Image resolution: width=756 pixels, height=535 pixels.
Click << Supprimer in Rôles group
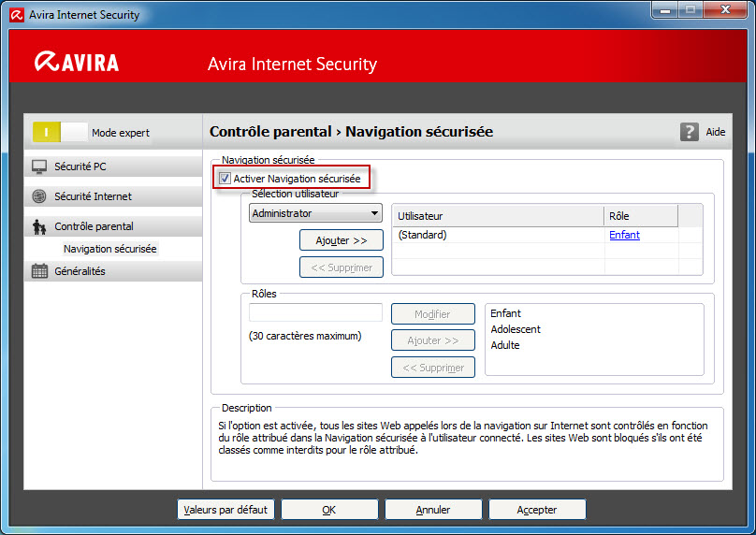point(433,368)
